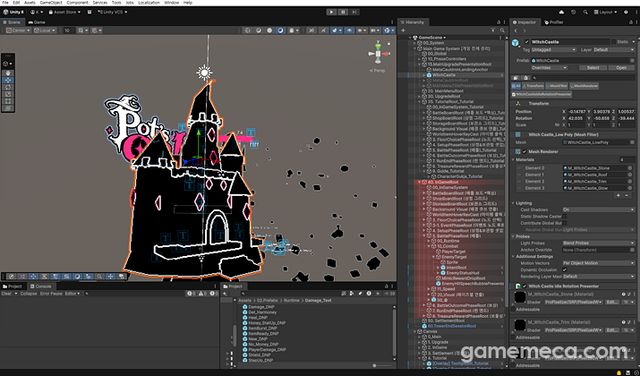Toggle the Static checkbox in the Inspector
The height and width of the screenshot is (376, 640).
point(613,42)
